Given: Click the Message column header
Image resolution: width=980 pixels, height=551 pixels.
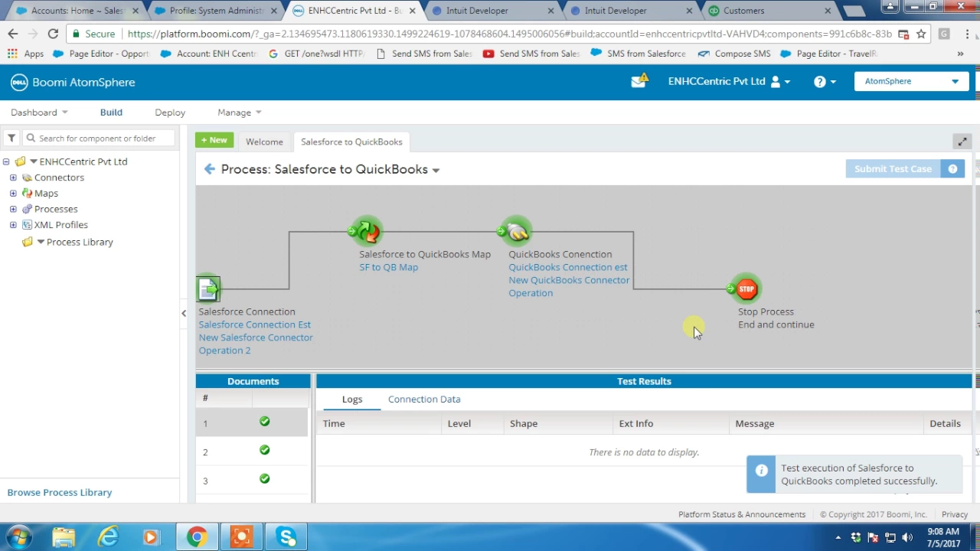Looking at the screenshot, I should pos(827,423).
